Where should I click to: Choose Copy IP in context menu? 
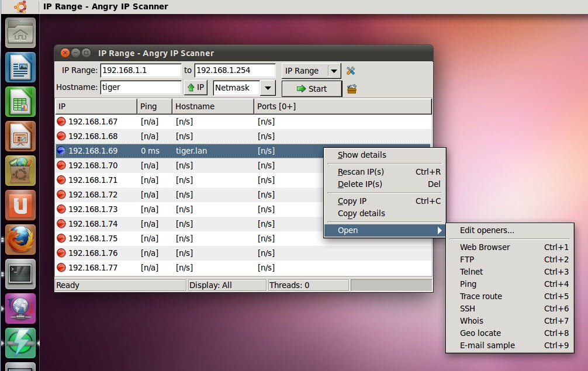pos(385,201)
